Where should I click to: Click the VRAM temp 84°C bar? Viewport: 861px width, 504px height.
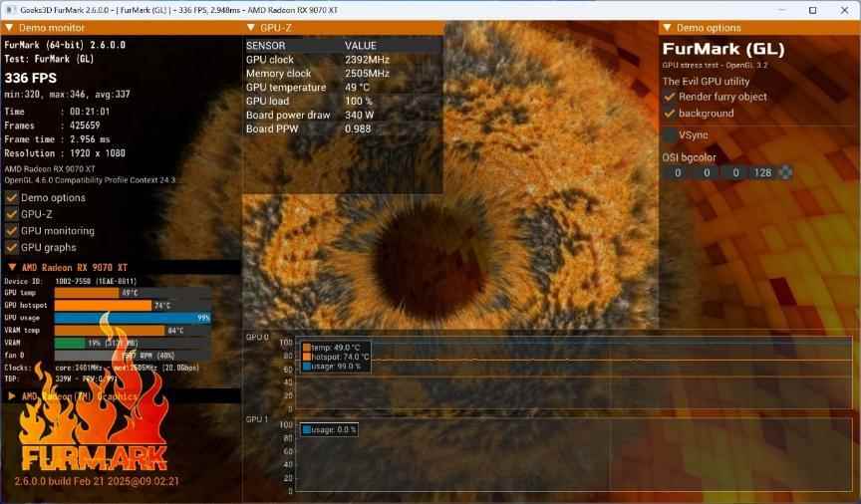[133, 331]
